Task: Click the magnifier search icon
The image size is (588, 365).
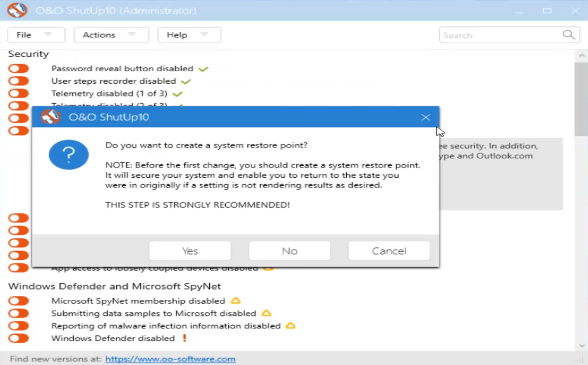Action: coord(569,35)
